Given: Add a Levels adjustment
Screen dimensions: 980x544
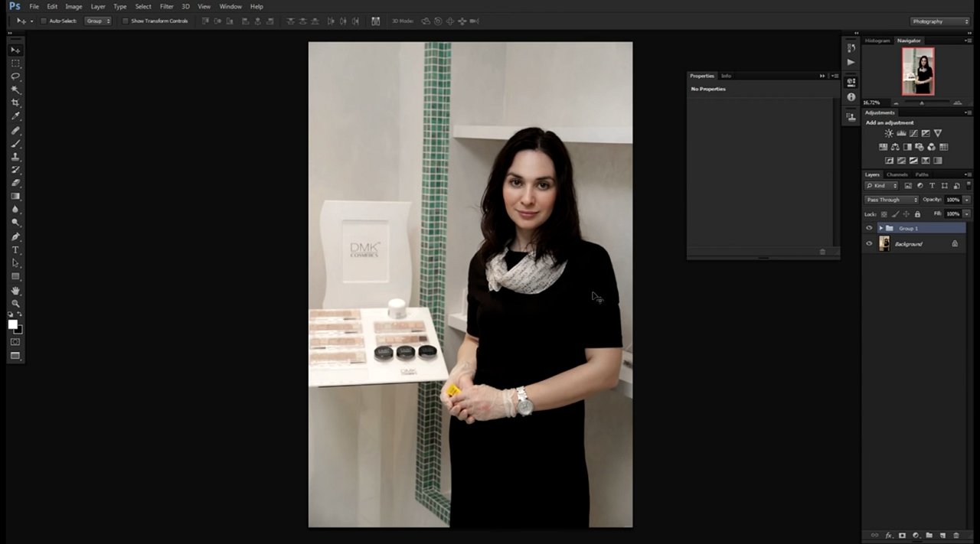Looking at the screenshot, I should (901, 133).
